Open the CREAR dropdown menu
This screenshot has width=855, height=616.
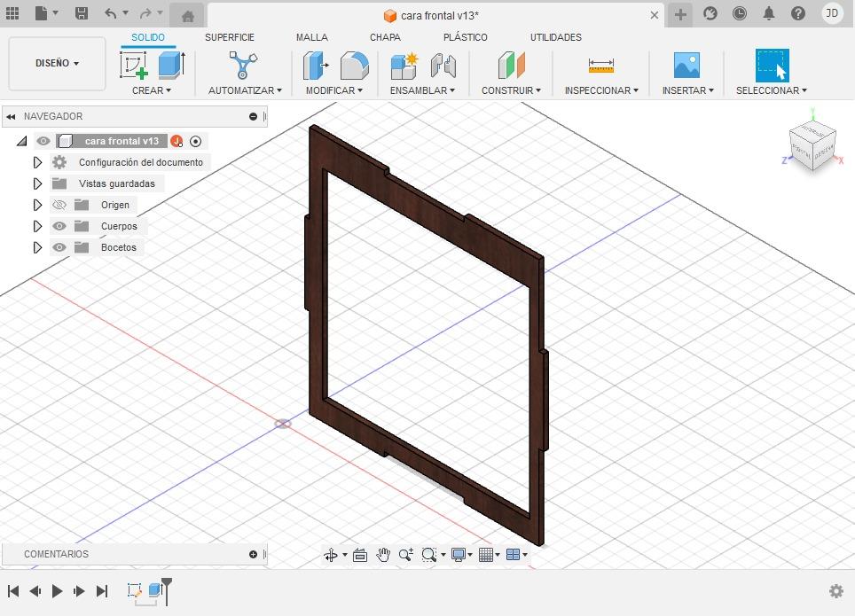tap(151, 90)
